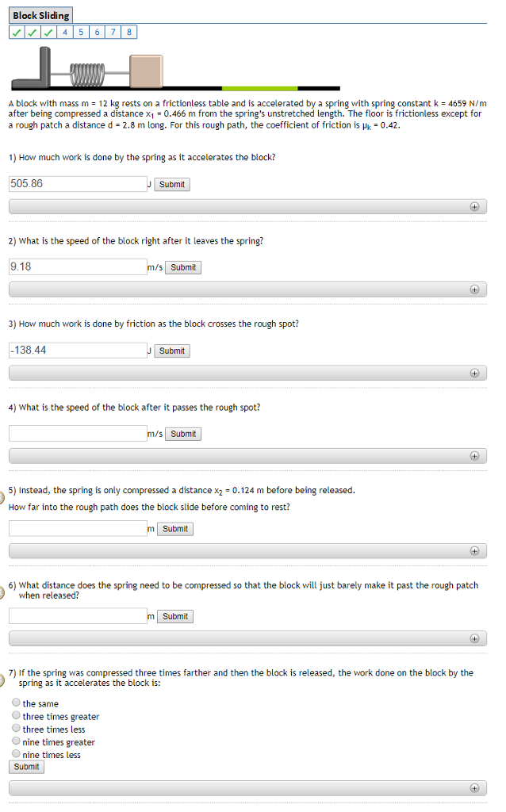This screenshot has height=812, width=506.
Task: Open the plus expander below question 7
Action: pos(474,788)
